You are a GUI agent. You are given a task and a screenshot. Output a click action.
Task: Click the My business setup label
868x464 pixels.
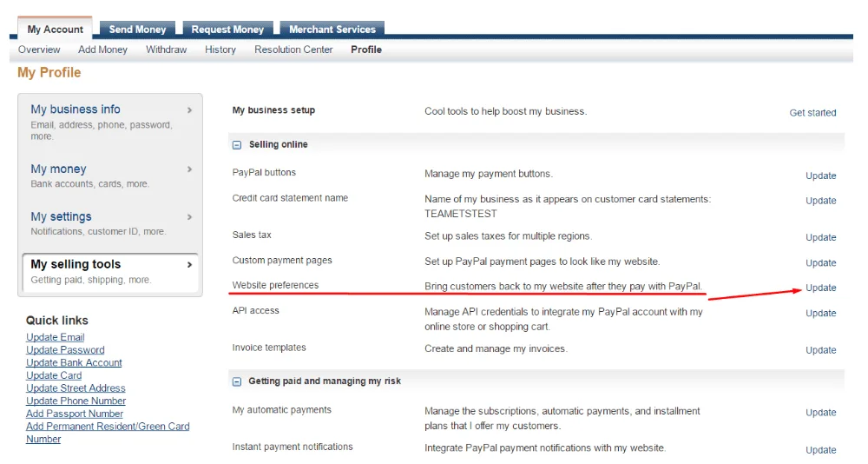coord(273,109)
